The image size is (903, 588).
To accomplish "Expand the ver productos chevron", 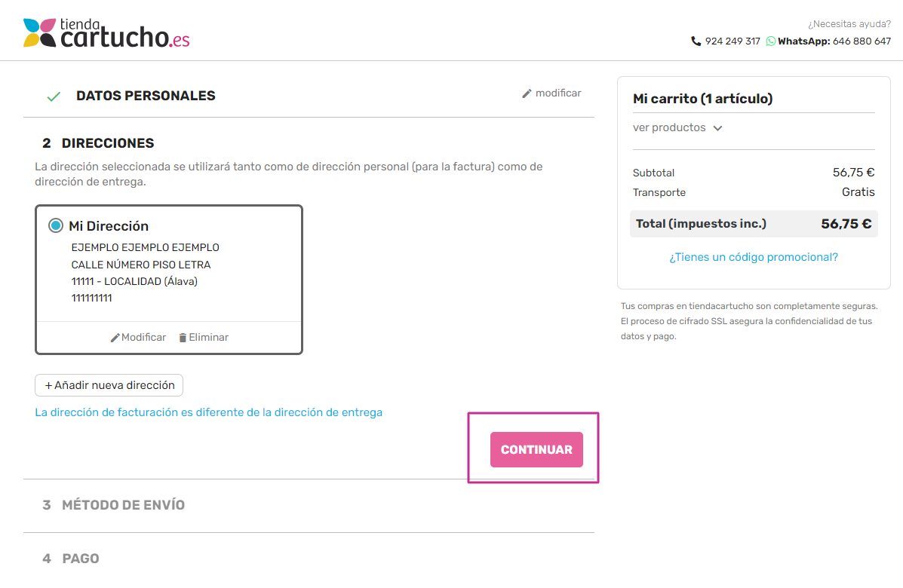I will click(717, 128).
